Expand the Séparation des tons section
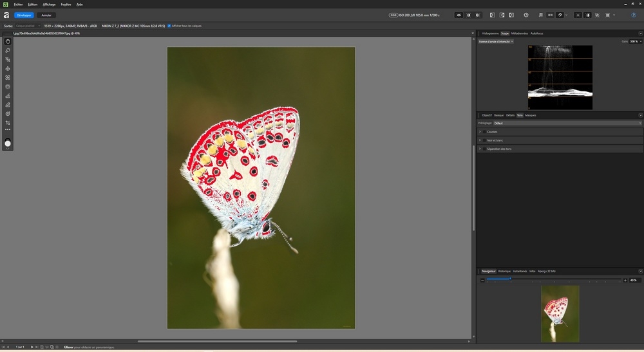Screen dimensions: 644x352 pyautogui.click(x=480, y=149)
